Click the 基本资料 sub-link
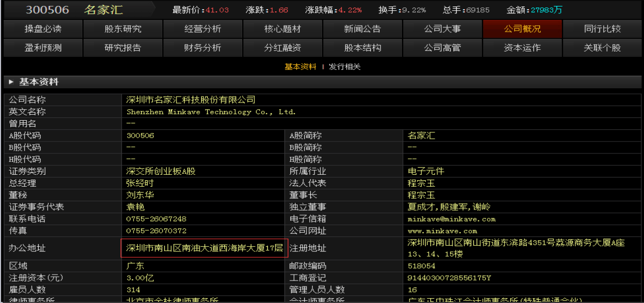The image size is (644, 303). click(x=301, y=67)
